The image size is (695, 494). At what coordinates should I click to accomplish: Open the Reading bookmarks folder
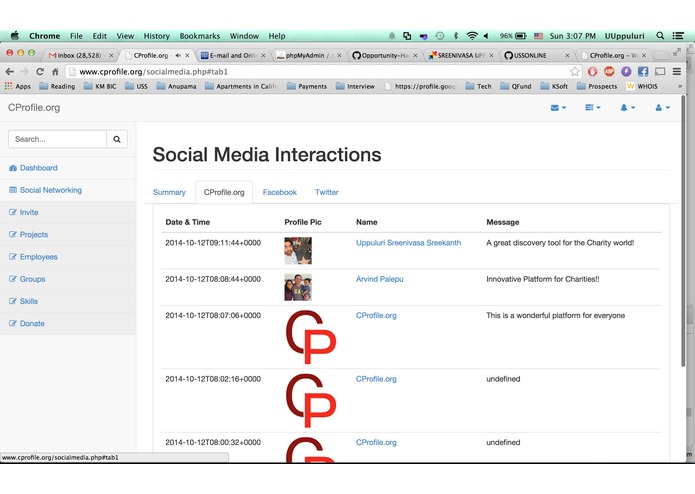point(57,86)
